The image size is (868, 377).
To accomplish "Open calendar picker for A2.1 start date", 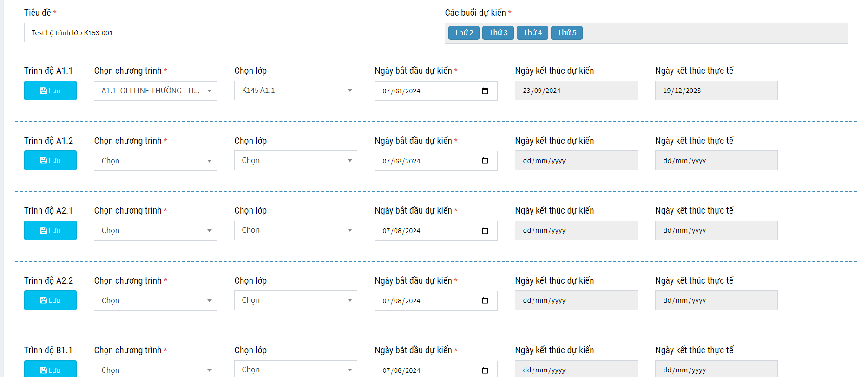I will (x=485, y=231).
